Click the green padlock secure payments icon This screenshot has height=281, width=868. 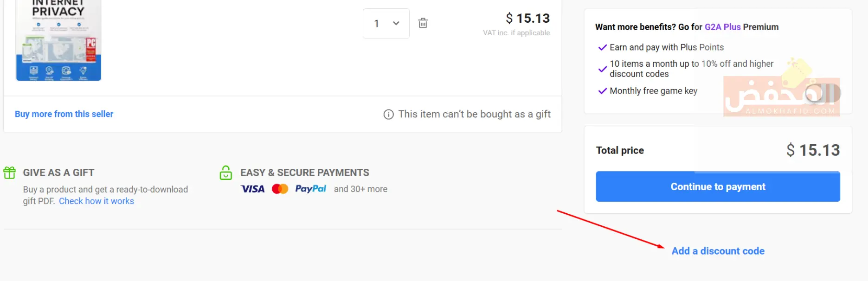click(226, 173)
